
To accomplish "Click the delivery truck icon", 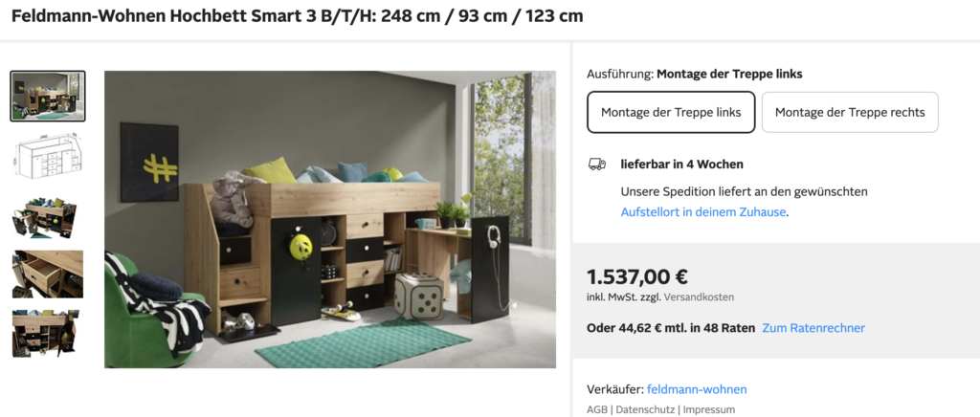I will coord(597,165).
